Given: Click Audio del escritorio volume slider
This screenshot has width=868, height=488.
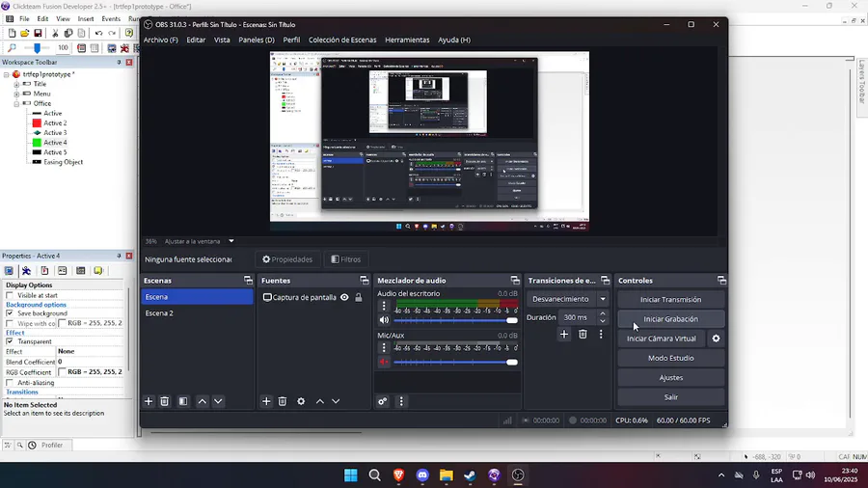Looking at the screenshot, I should pyautogui.click(x=455, y=320).
